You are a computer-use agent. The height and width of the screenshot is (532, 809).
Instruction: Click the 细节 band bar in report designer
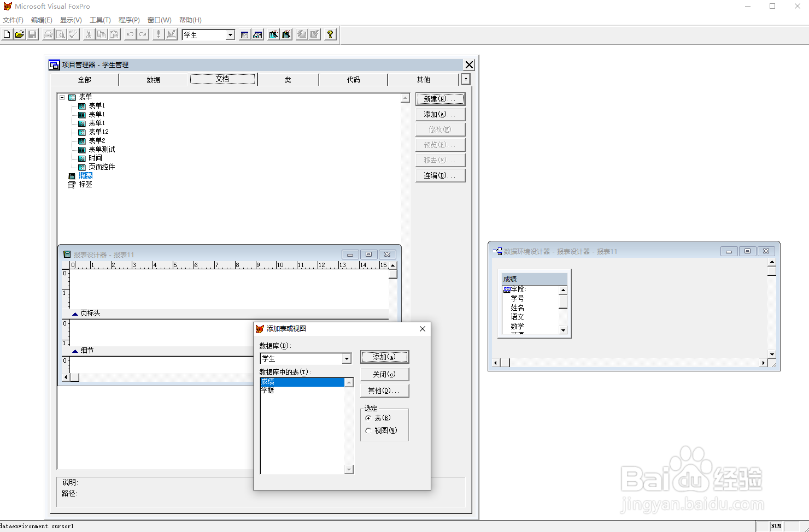[x=159, y=351]
